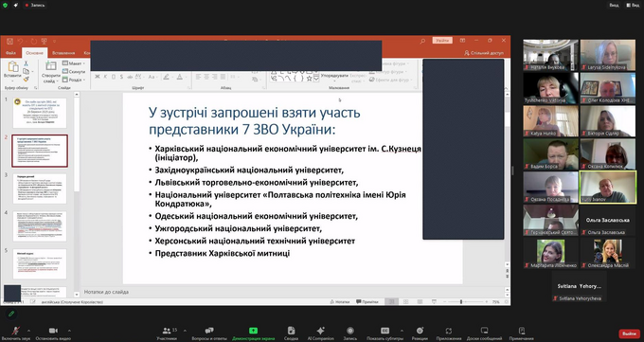Toggle captions with Показать субтитры
Viewport: 644px width, 342px height.
point(385,333)
